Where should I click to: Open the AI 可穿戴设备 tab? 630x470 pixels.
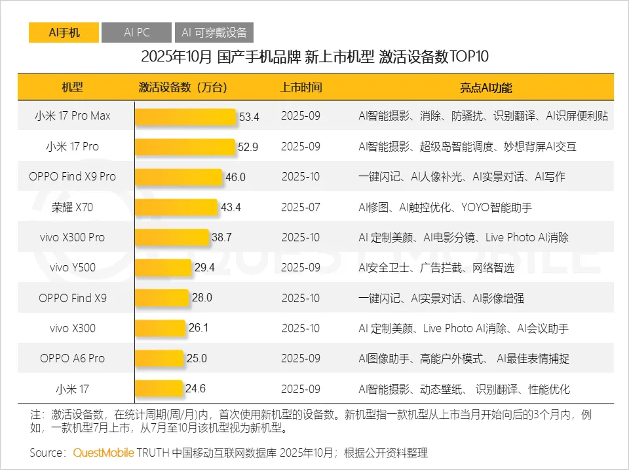tap(214, 33)
